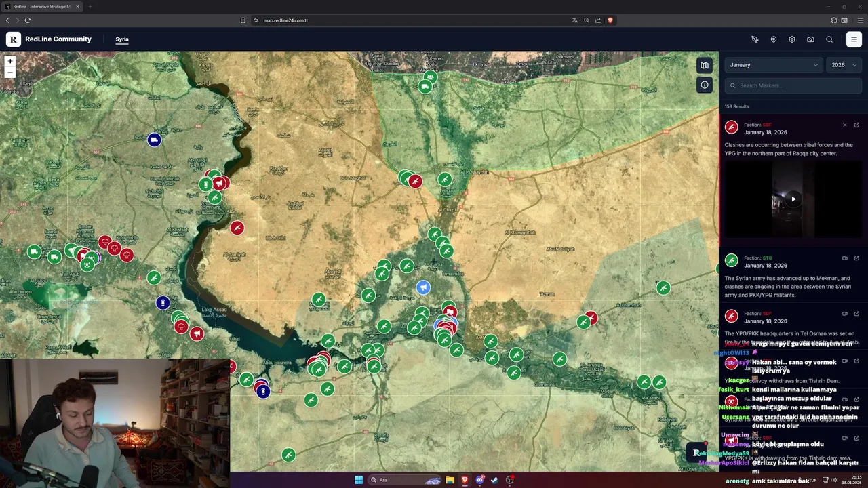Click dark blue marker near Lake Assad west

point(163,302)
